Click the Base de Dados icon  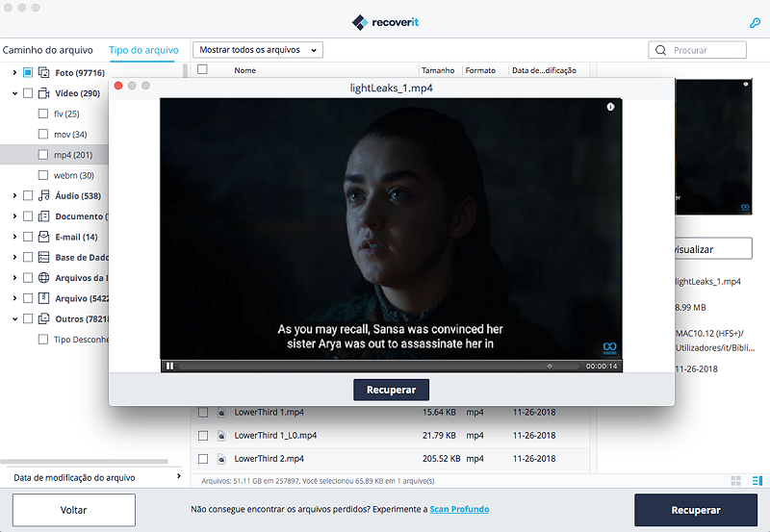point(43,257)
